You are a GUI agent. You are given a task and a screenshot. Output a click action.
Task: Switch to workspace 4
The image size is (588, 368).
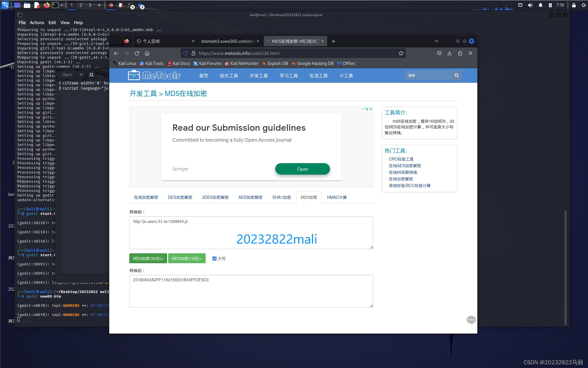click(x=99, y=5)
